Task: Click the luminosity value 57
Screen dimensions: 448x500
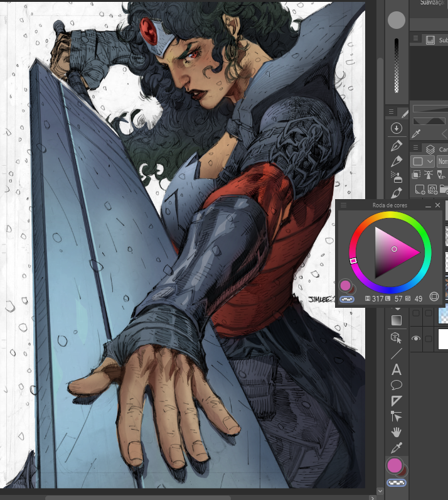Action: 398,299
